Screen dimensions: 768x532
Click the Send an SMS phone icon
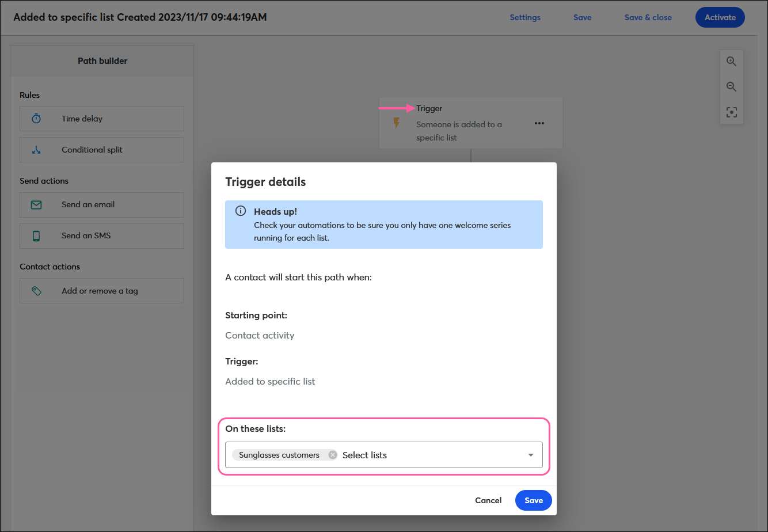pos(36,235)
